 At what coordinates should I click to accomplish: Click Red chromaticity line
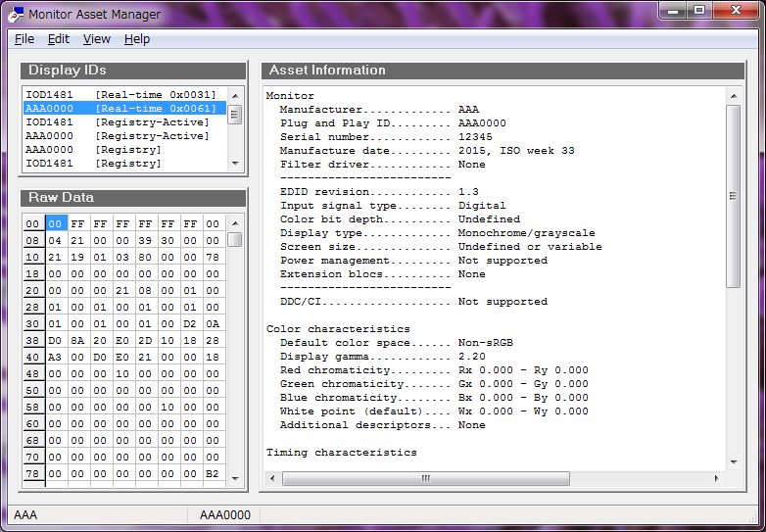point(434,369)
